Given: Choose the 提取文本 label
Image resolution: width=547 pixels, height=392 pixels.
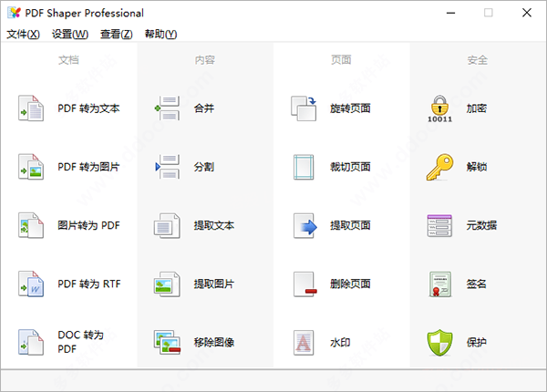Looking at the screenshot, I should click(214, 225).
